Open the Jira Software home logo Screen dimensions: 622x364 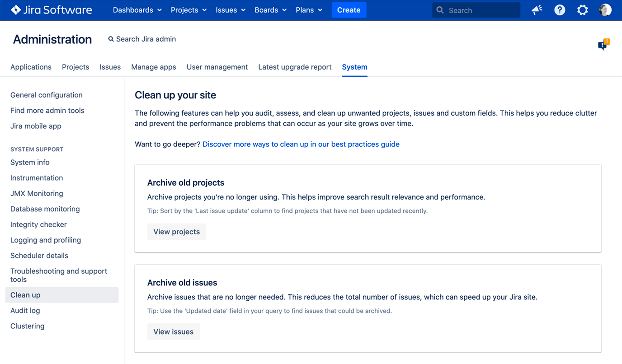[x=51, y=9]
